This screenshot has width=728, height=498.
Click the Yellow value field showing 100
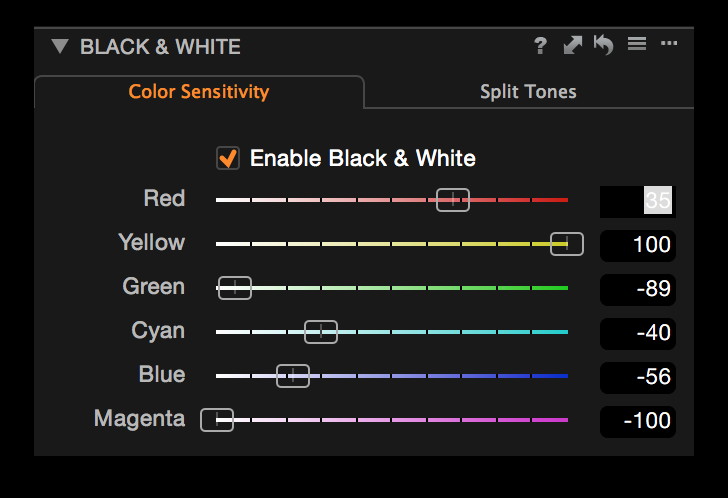[x=637, y=245]
